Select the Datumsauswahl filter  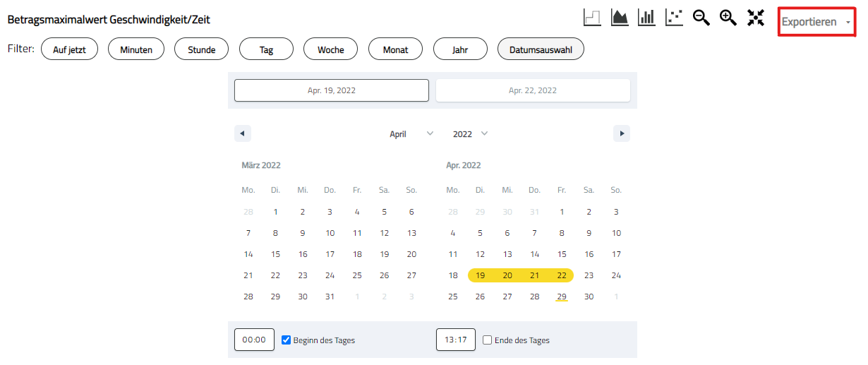point(541,49)
